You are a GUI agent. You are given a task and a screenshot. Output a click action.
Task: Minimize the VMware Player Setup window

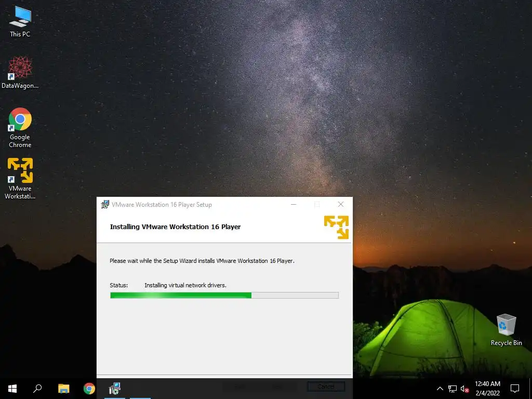[294, 204]
